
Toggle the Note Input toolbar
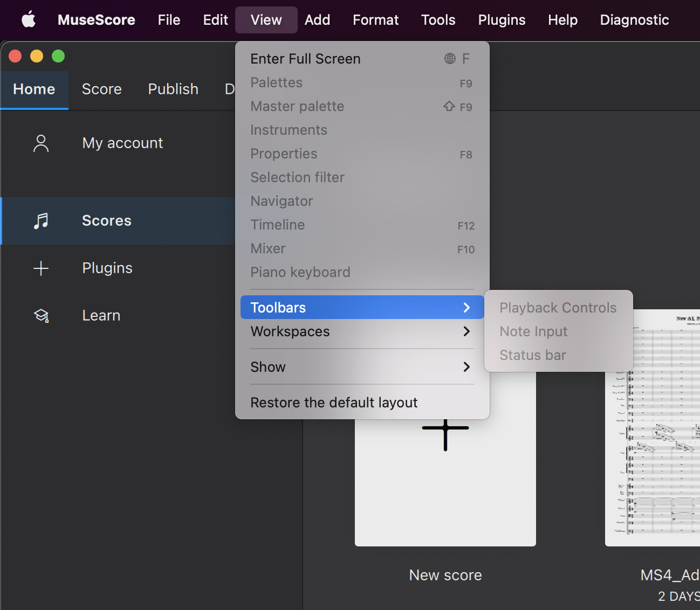click(533, 331)
